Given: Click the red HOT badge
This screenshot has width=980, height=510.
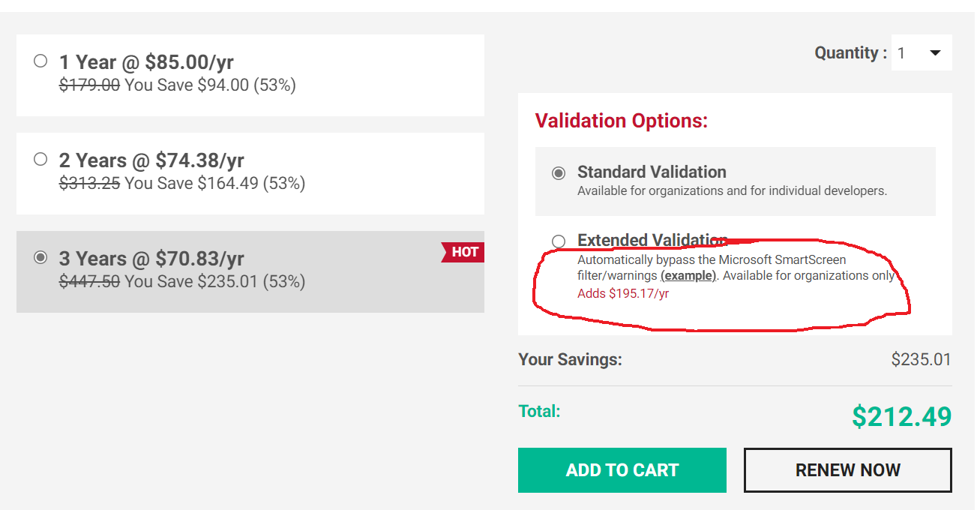Looking at the screenshot, I should (x=464, y=252).
